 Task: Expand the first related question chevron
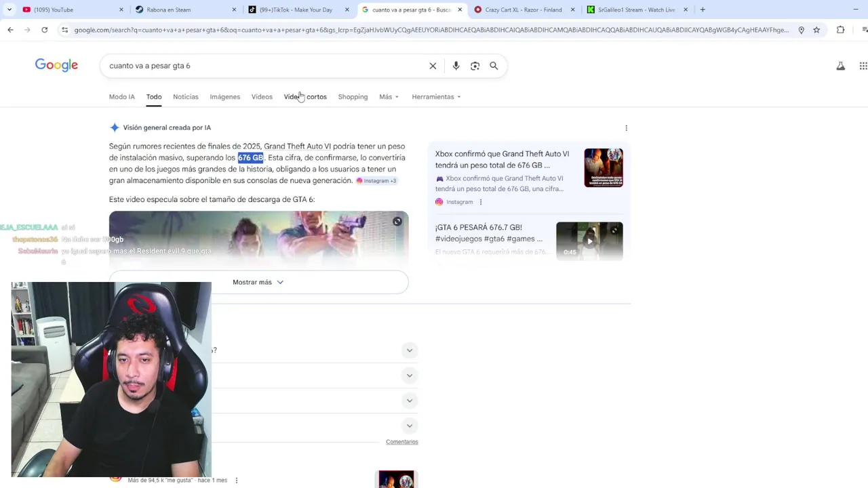[409, 350]
